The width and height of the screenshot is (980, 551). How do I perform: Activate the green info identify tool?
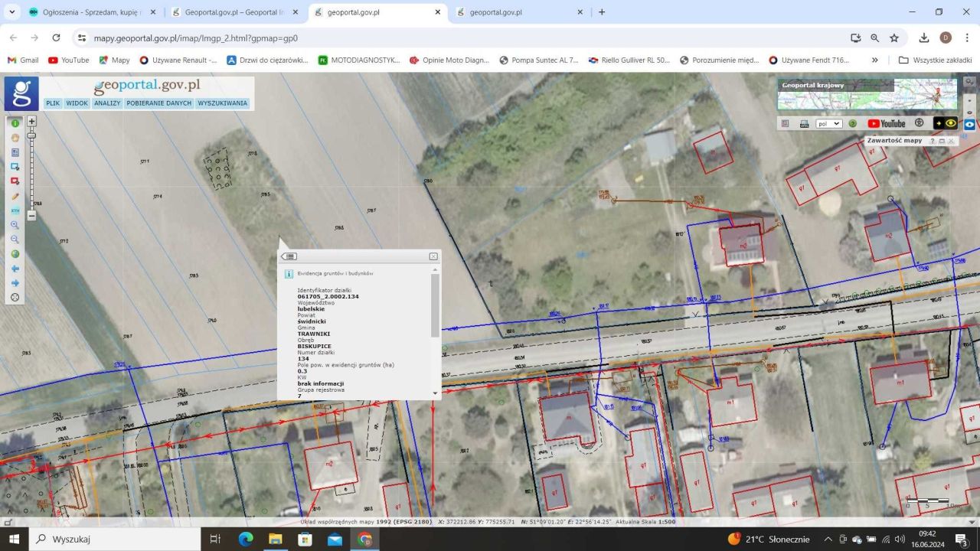pos(15,123)
